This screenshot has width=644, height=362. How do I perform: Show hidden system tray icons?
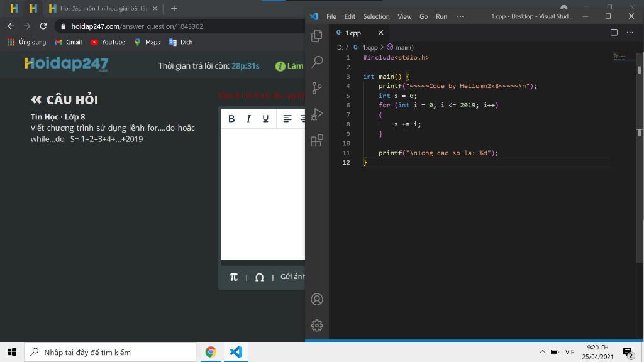(542, 352)
